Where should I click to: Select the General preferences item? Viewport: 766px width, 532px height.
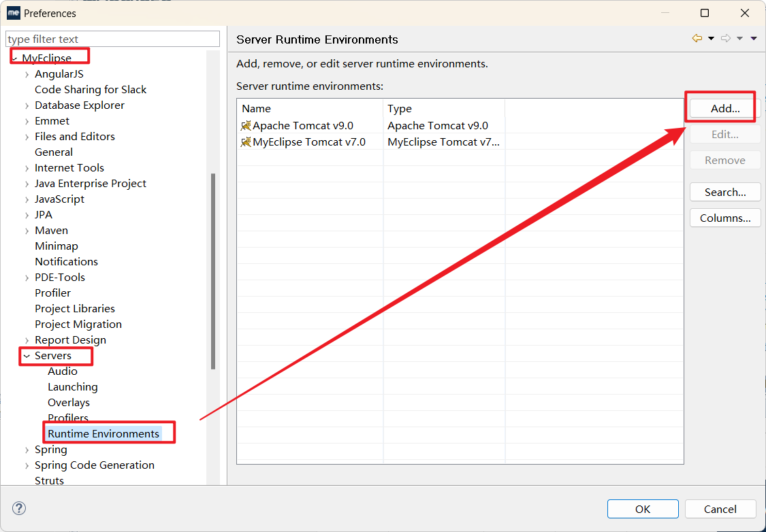coord(54,152)
